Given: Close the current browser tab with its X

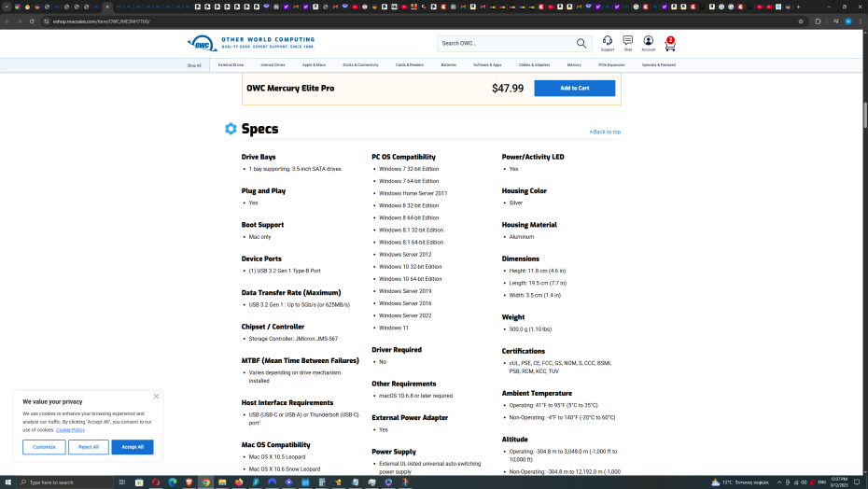Looking at the screenshot, I should point(107,7).
